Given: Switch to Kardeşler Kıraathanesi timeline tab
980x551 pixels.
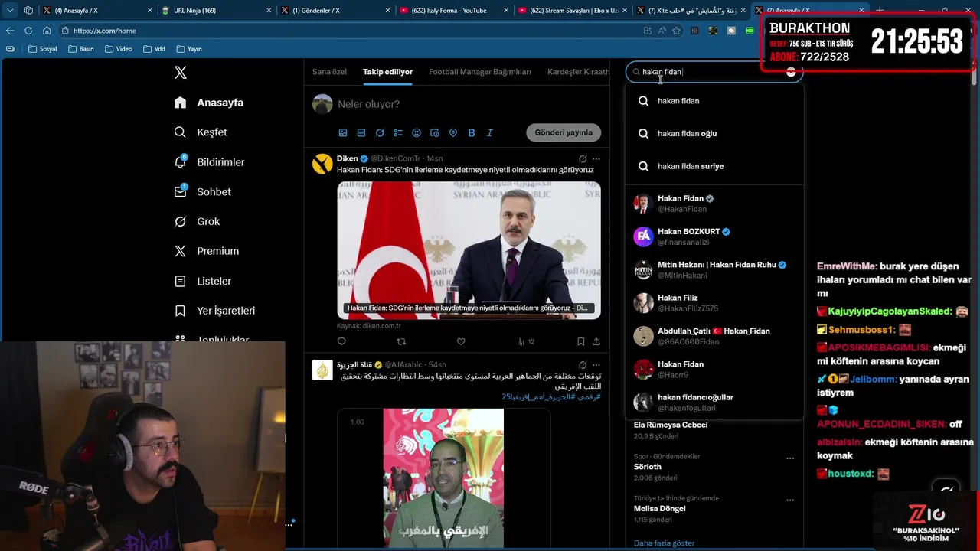Looking at the screenshot, I should [x=579, y=72].
